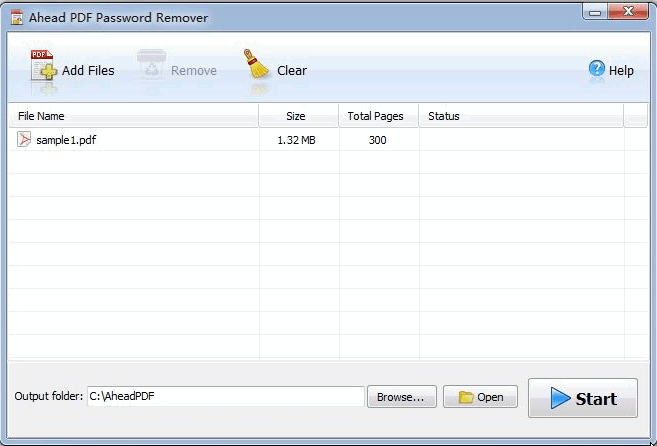Click the Remove recycle bin icon
The width and height of the screenshot is (657, 446).
click(152, 64)
